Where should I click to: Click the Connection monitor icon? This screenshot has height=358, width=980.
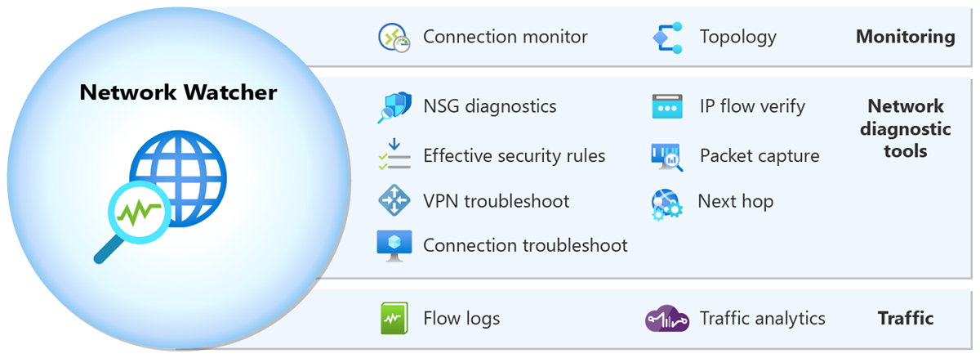(x=394, y=38)
